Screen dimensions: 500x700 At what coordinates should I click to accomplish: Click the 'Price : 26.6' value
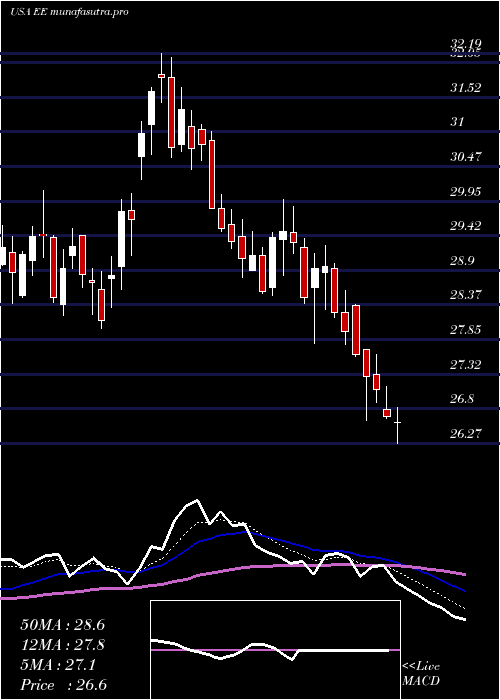pos(64,685)
